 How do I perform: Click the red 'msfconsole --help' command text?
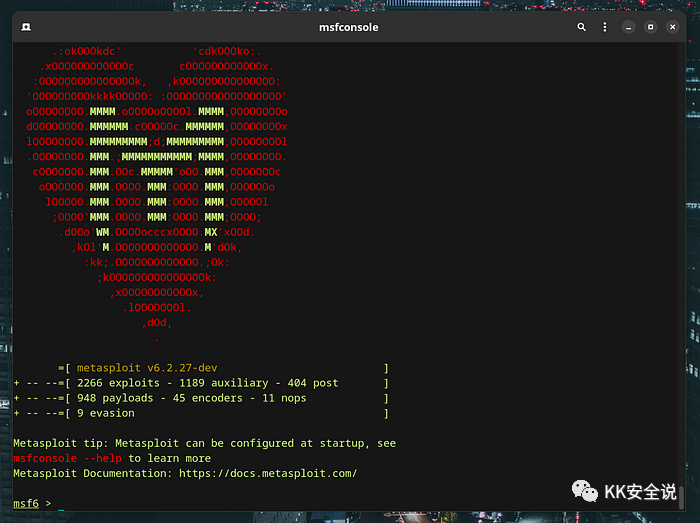click(x=67, y=458)
